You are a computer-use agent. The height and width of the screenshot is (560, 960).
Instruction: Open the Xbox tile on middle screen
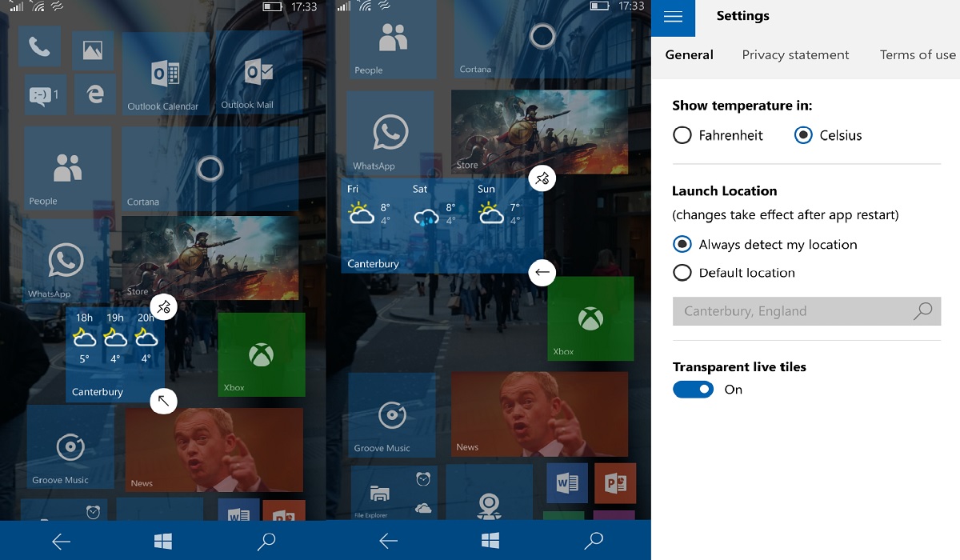pos(590,319)
